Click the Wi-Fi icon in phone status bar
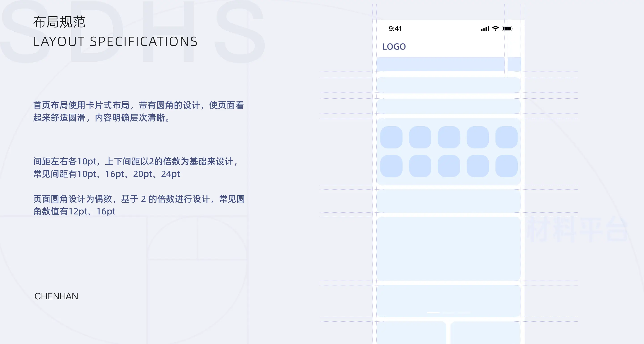Image resolution: width=644 pixels, height=344 pixels. tap(495, 28)
